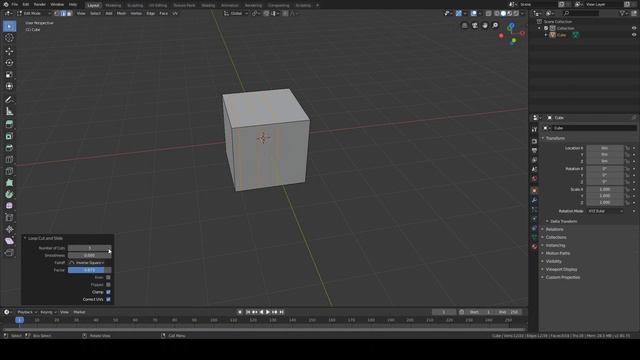Hide Collection with its eye icon
640x360 pixels.
coord(634,28)
